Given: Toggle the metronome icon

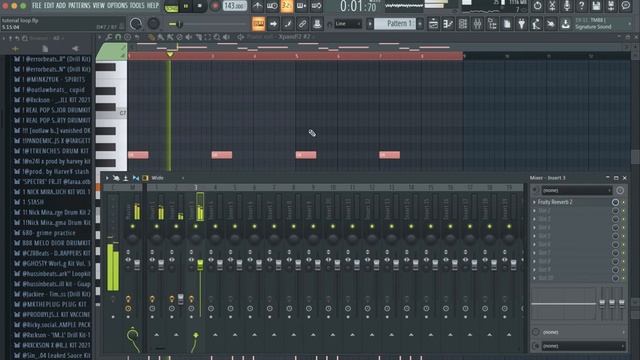Looking at the screenshot, I should pyautogui.click(x=258, y=6).
